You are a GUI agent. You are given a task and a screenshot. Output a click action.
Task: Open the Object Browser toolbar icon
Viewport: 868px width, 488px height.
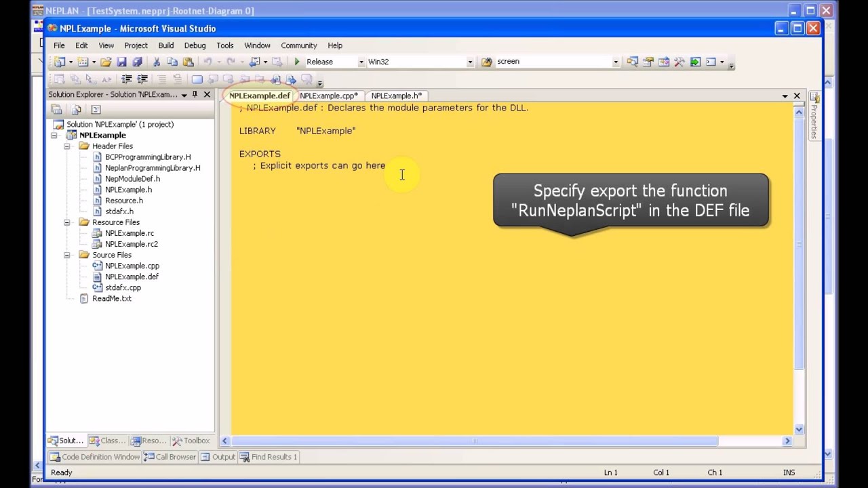coord(664,62)
